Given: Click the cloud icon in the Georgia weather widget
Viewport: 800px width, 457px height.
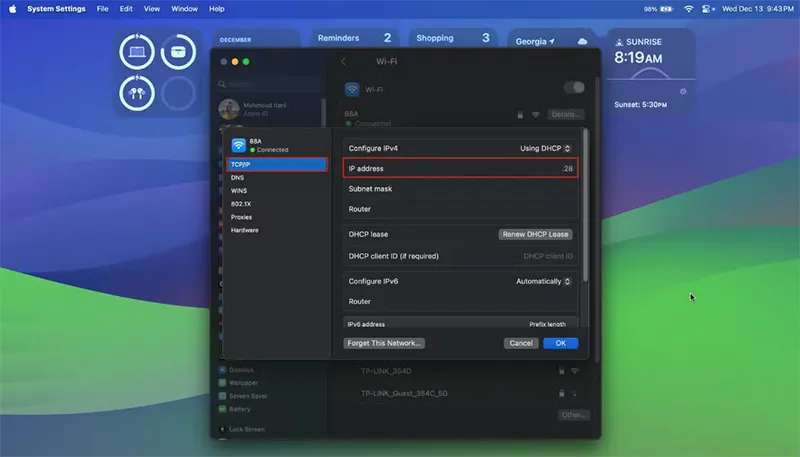Looking at the screenshot, I should pos(582,41).
